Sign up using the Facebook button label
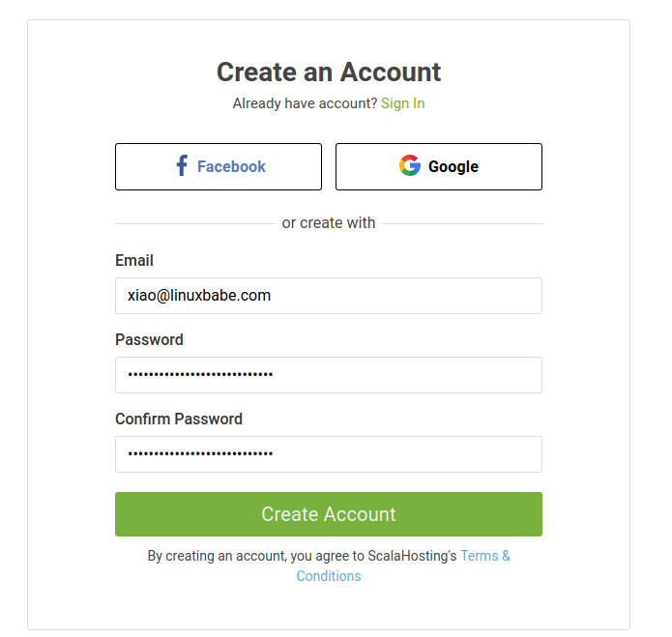The image size is (672, 637). (231, 167)
